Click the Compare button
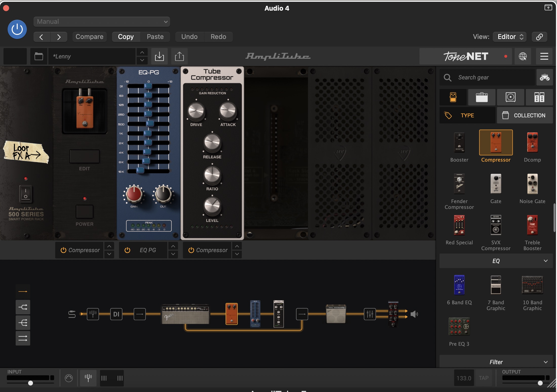557x392 pixels. pyautogui.click(x=89, y=37)
